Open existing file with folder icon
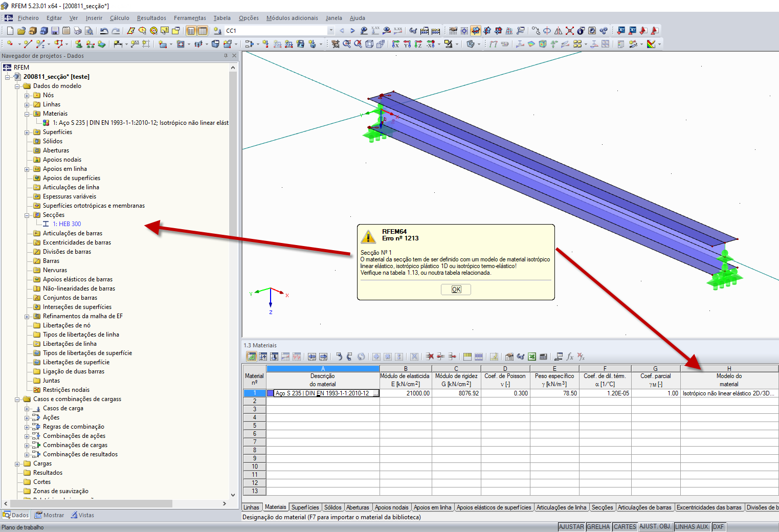Screen dimensions: 779x532 [21, 31]
